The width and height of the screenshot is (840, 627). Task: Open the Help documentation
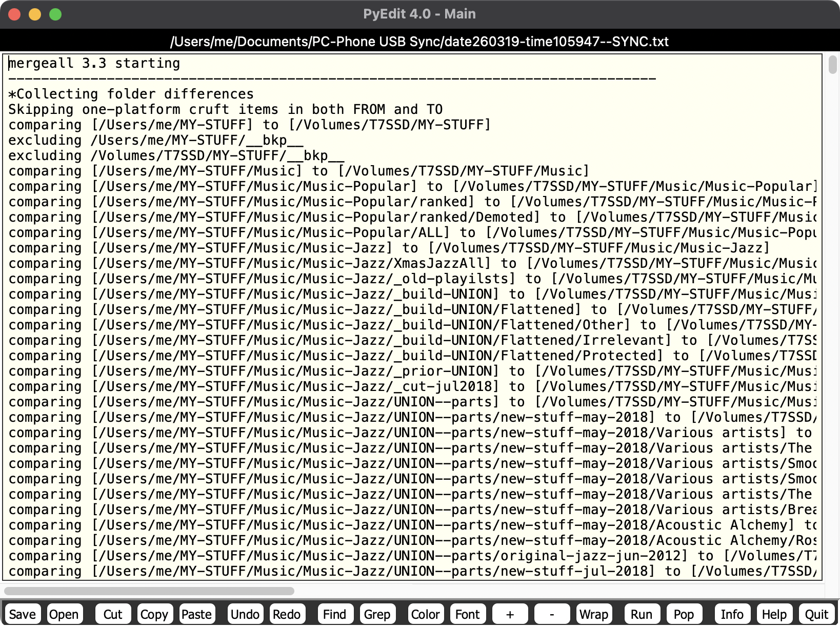774,614
